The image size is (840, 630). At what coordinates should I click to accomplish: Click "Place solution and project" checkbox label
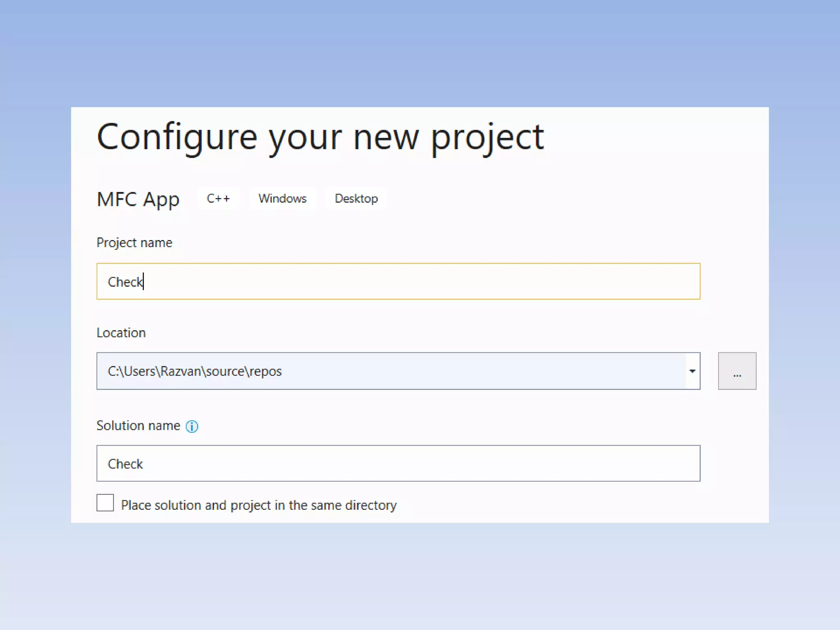tap(258, 505)
